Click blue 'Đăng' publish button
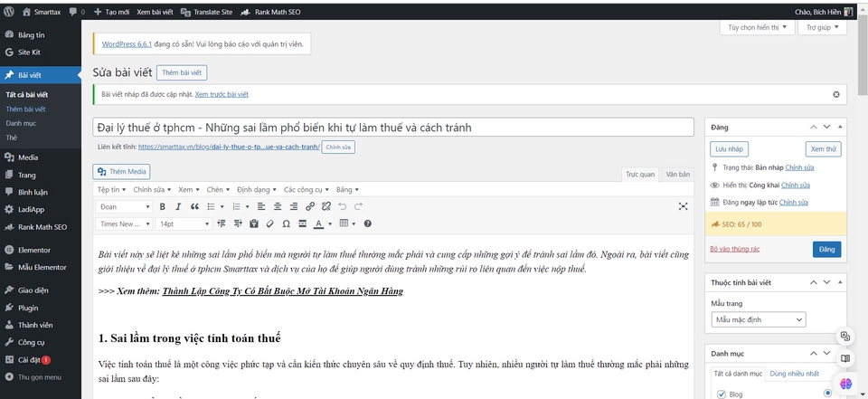This screenshot has height=399, width=868. click(x=827, y=250)
